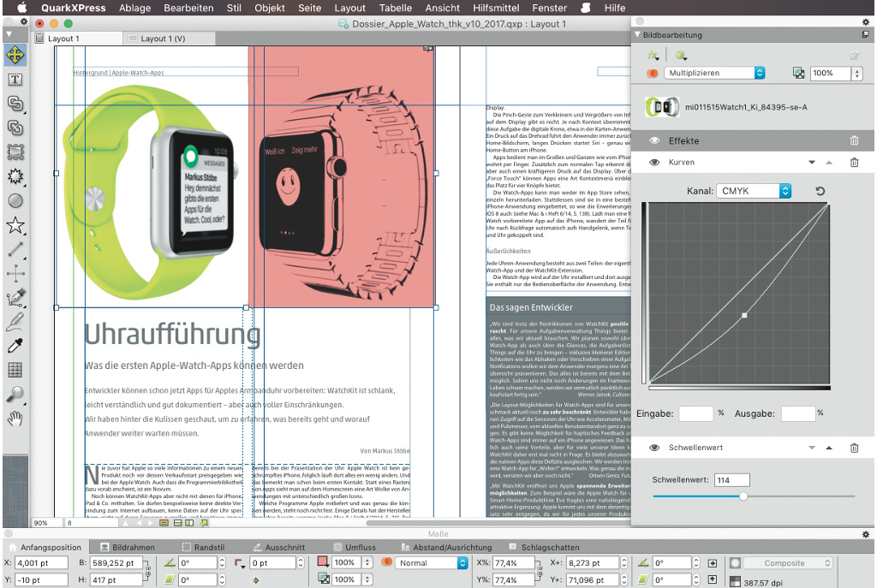This screenshot has height=588, width=877.
Task: Activate the Zoom magnifier tool
Action: pyautogui.click(x=15, y=395)
